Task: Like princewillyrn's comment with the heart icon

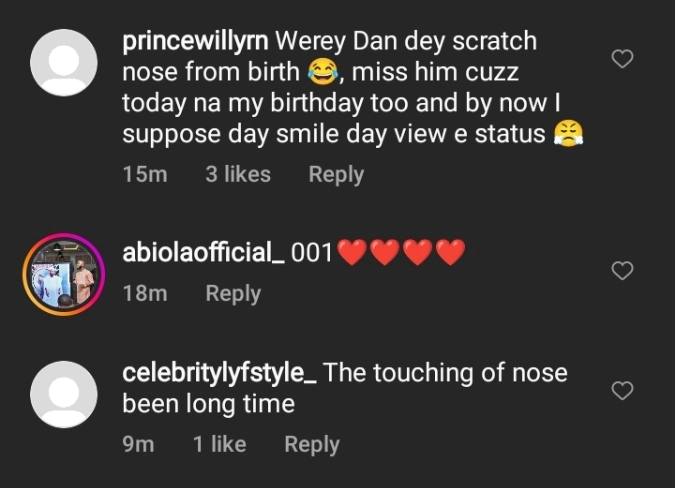Action: click(x=622, y=59)
